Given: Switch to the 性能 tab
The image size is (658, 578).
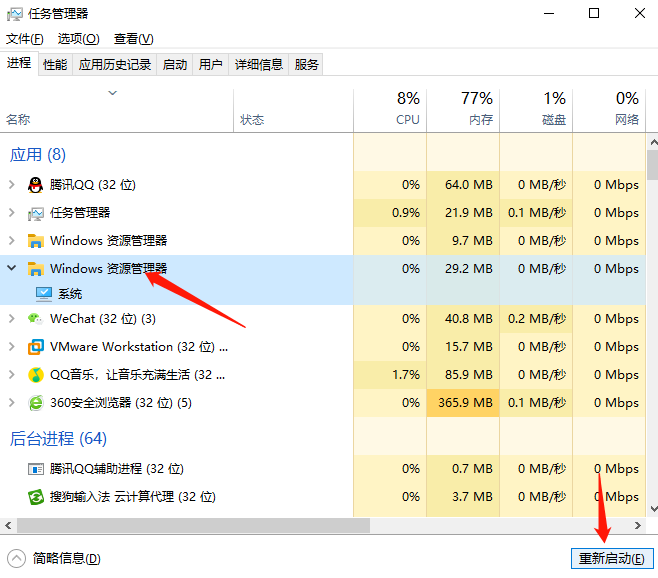Looking at the screenshot, I should 55,65.
